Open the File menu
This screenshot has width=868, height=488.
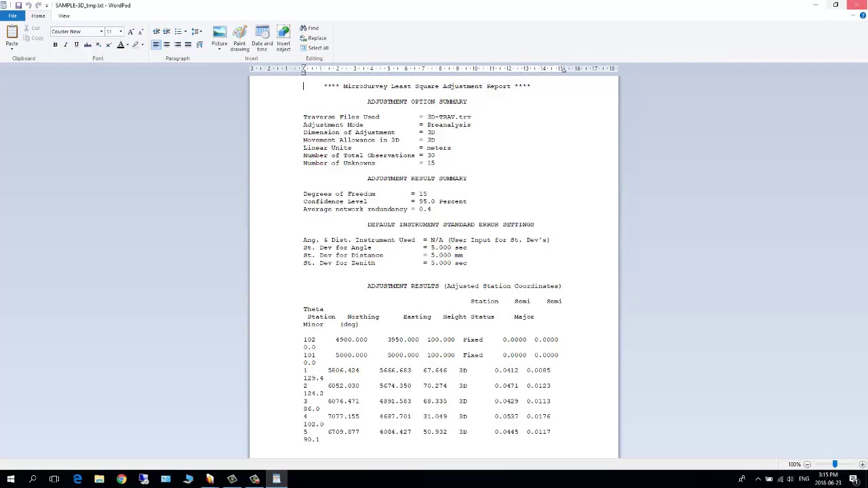[12, 16]
